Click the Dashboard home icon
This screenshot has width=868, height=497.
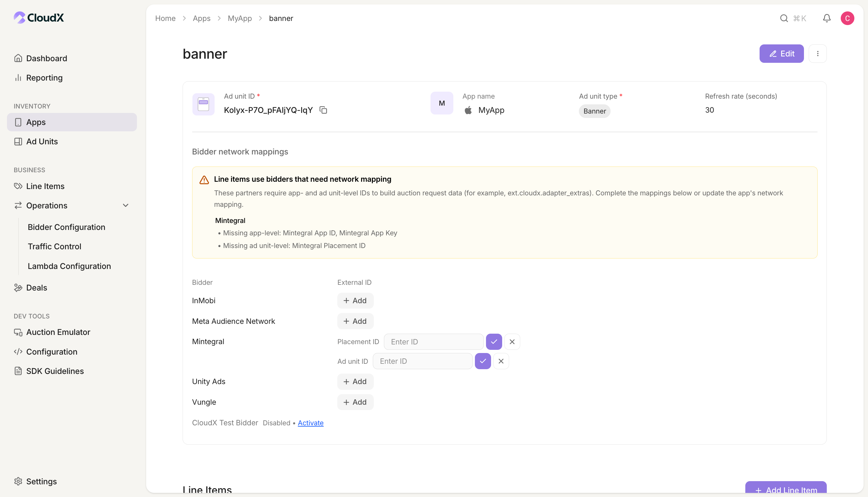18,58
